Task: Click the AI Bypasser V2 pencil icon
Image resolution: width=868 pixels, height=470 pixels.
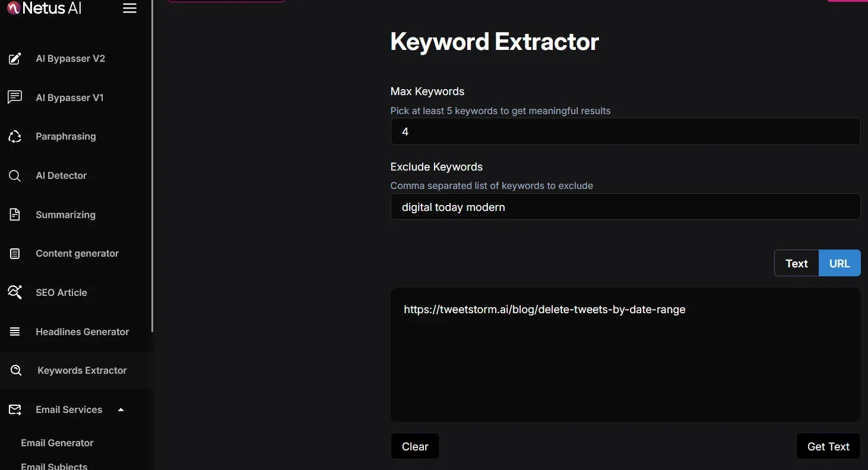Action: 15,59
